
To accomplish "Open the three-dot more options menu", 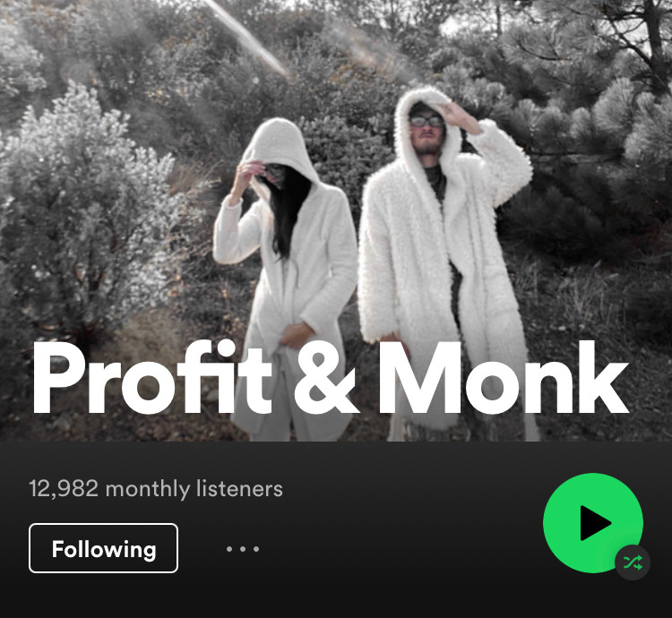I will (243, 549).
